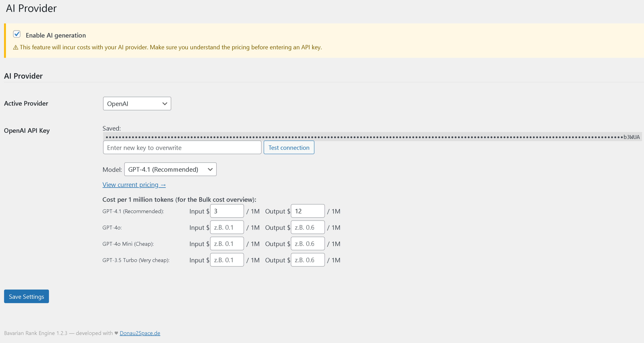Select the GPT-4.1 Output cost field
644x343 pixels.
coord(307,211)
